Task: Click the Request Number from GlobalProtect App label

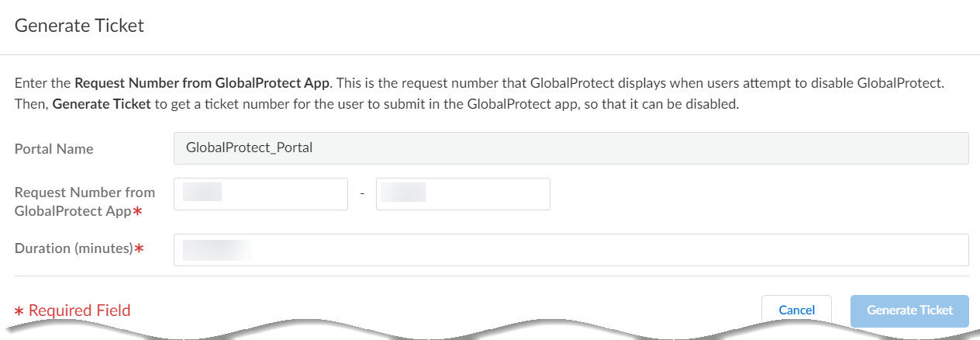Action: [85, 200]
